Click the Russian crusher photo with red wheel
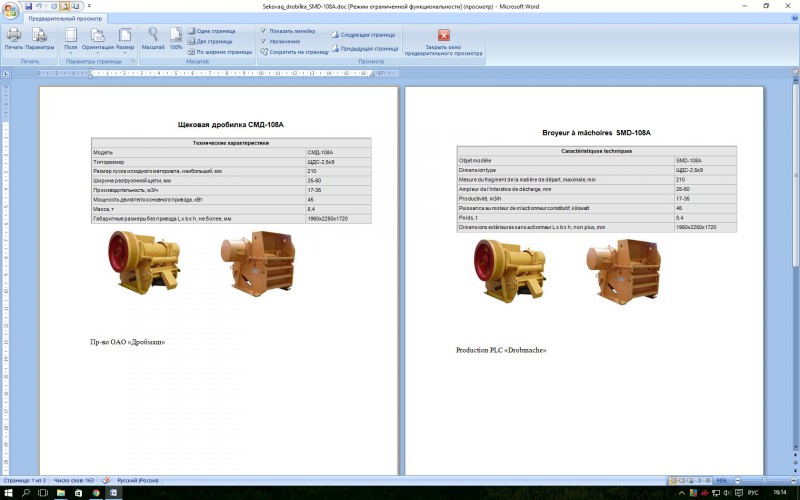Viewport: 800px width, 500px height. pos(144,262)
